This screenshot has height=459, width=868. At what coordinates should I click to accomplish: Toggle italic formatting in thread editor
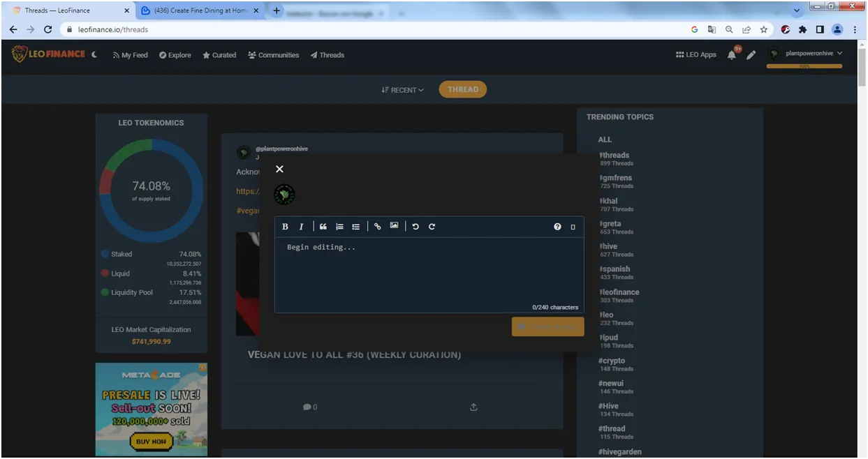(x=301, y=227)
